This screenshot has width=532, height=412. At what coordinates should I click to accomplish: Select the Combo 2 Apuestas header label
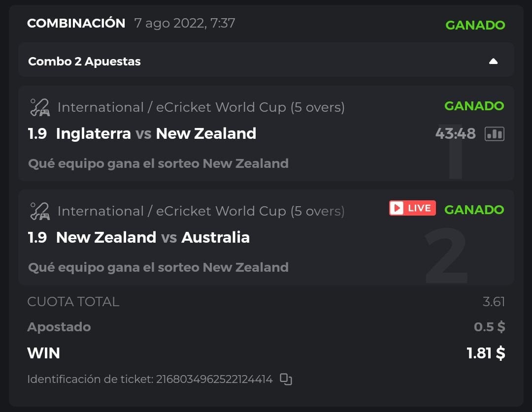(x=84, y=62)
